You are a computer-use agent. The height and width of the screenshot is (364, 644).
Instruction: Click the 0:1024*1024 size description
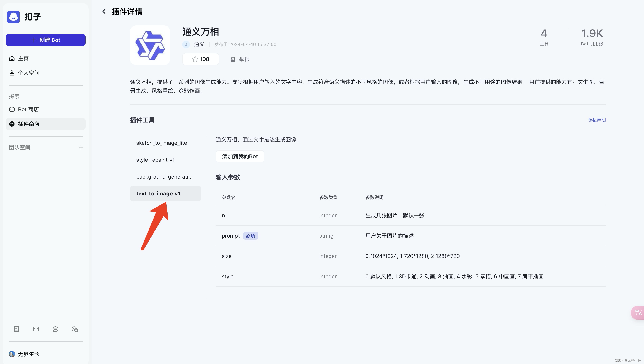pyautogui.click(x=412, y=256)
